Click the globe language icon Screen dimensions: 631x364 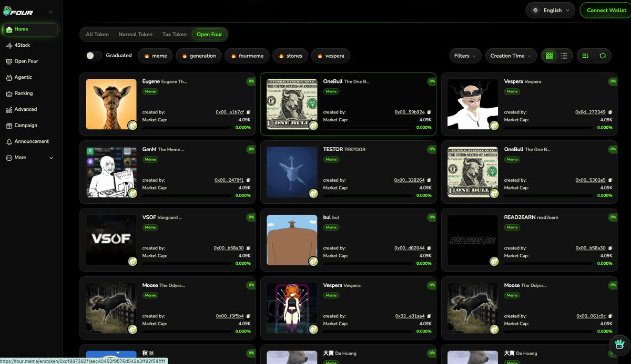pyautogui.click(x=536, y=11)
